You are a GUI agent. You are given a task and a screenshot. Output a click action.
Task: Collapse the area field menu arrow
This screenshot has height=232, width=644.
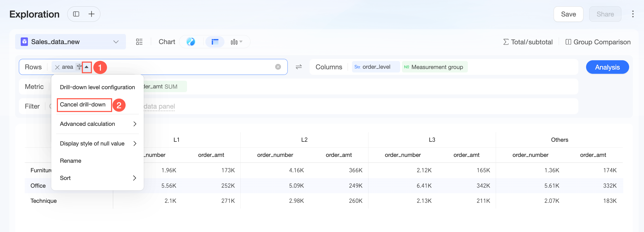tap(87, 67)
